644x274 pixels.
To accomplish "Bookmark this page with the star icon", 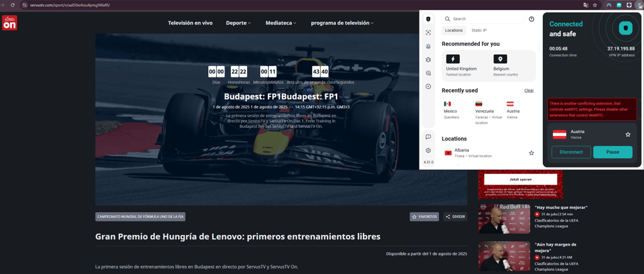I will (x=595, y=5).
